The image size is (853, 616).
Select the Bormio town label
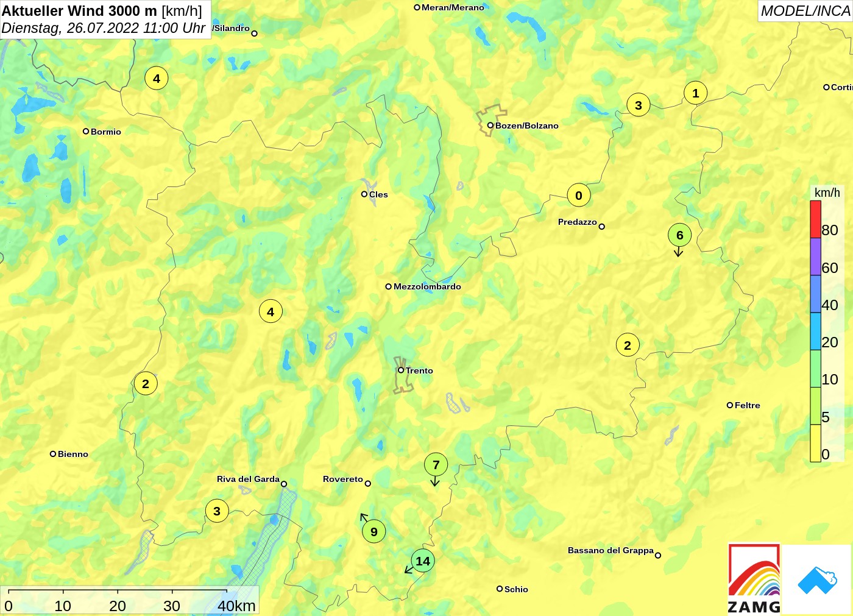[x=106, y=132]
